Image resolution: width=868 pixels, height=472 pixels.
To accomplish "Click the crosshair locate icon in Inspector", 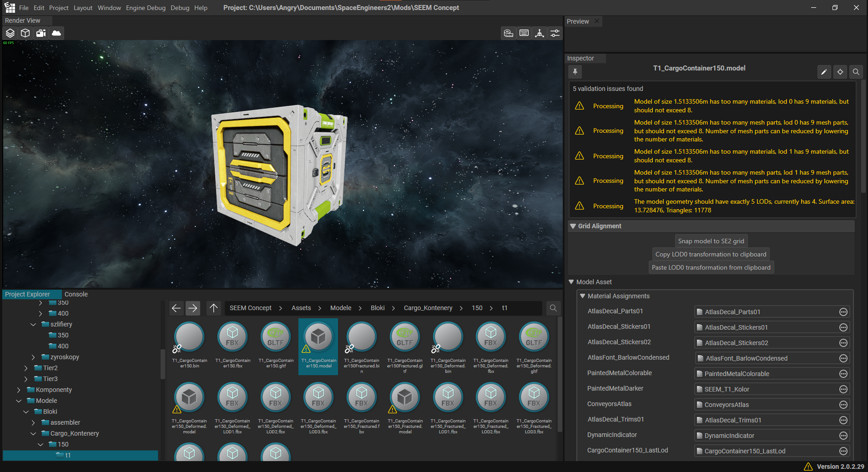I will [840, 72].
